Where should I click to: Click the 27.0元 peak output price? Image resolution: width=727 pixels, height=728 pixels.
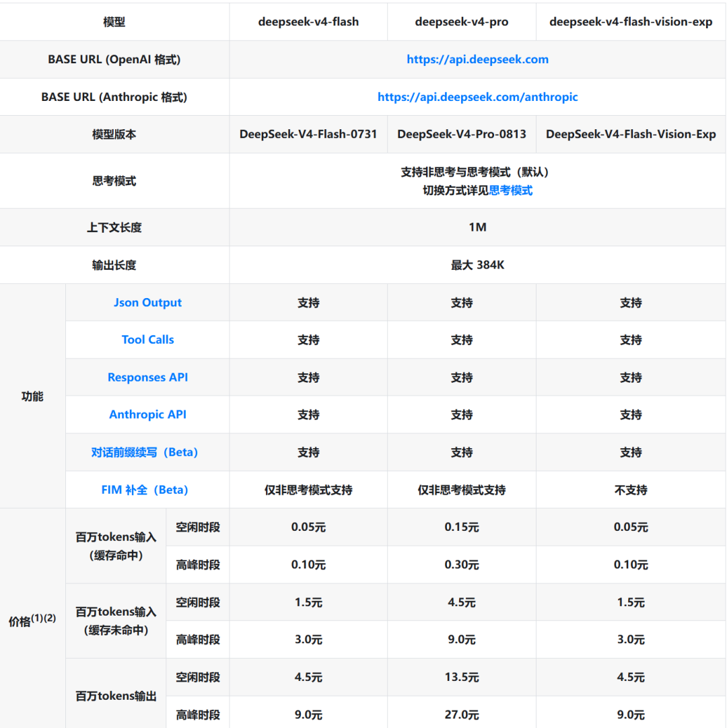coord(462,715)
